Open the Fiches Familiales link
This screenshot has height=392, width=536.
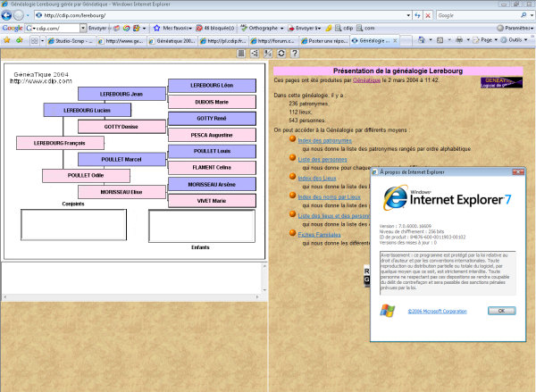click(x=319, y=235)
